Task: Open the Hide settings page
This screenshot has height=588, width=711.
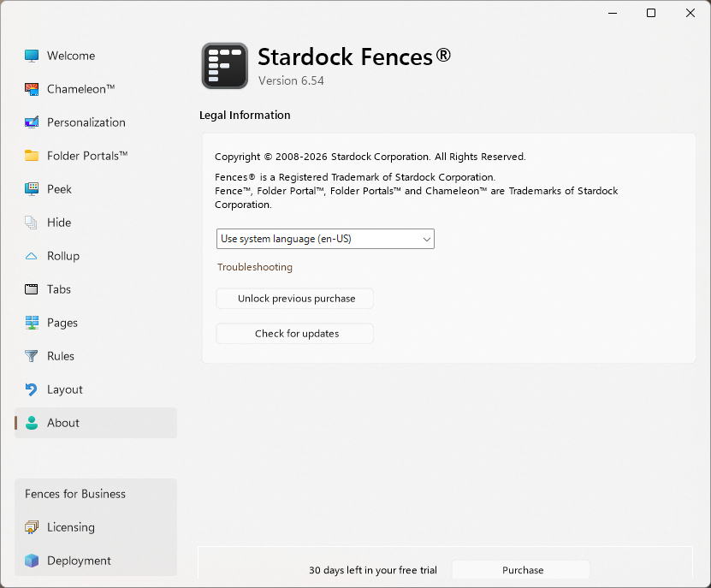Action: [x=96, y=223]
